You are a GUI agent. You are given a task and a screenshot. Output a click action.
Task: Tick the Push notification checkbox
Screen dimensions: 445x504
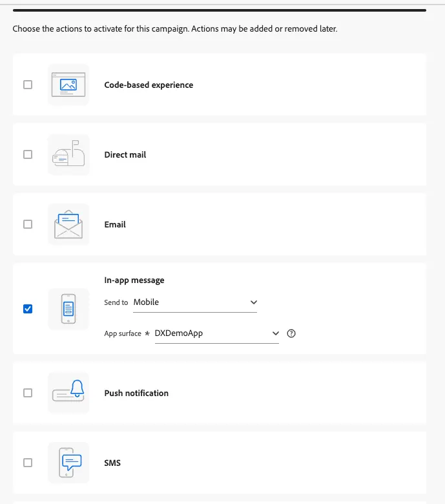28,393
